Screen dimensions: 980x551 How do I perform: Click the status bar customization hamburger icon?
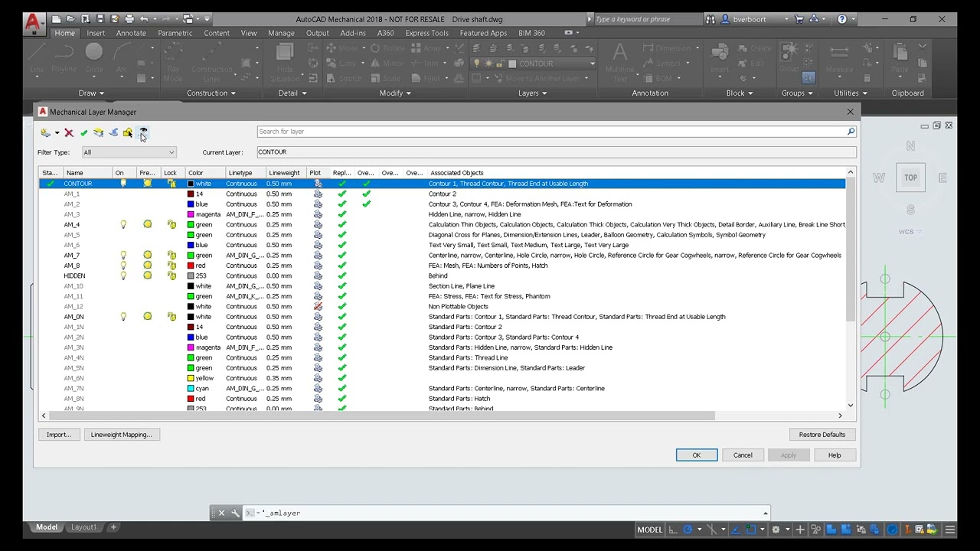coord(950,530)
